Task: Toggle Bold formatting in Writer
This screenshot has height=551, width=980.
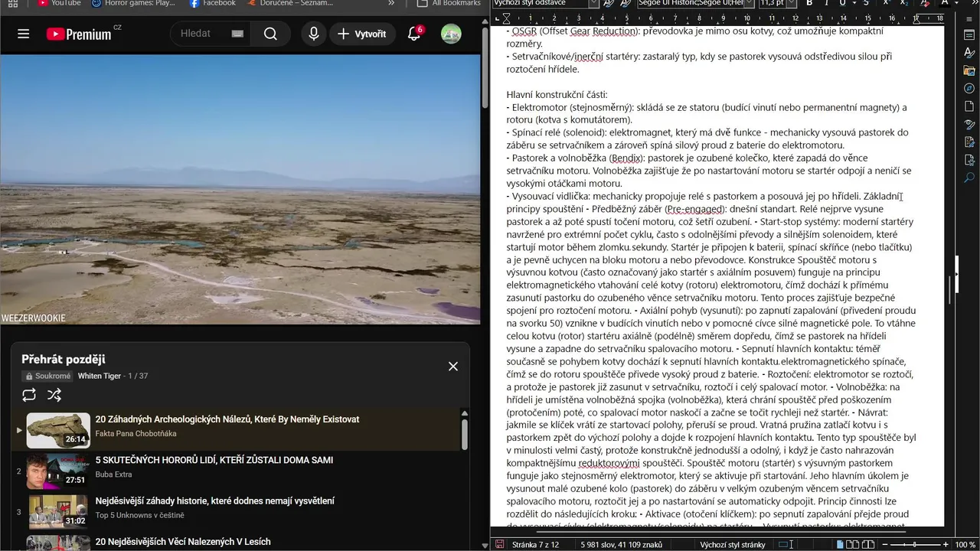Action: 809,4
